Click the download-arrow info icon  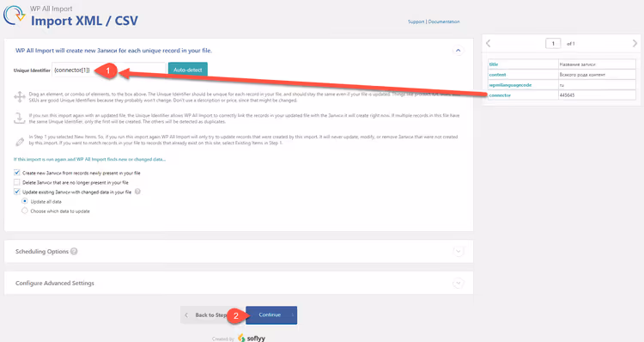click(x=19, y=119)
